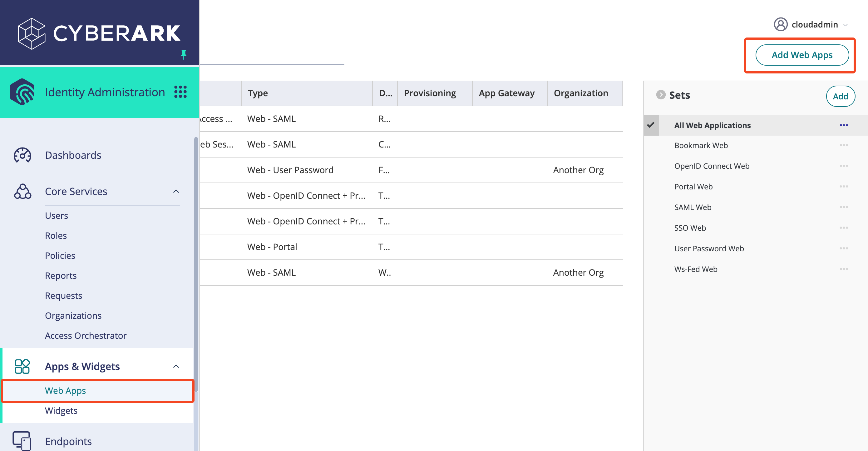The width and height of the screenshot is (868, 451).
Task: Click the Sets panel arrow icon
Action: coord(660,95)
